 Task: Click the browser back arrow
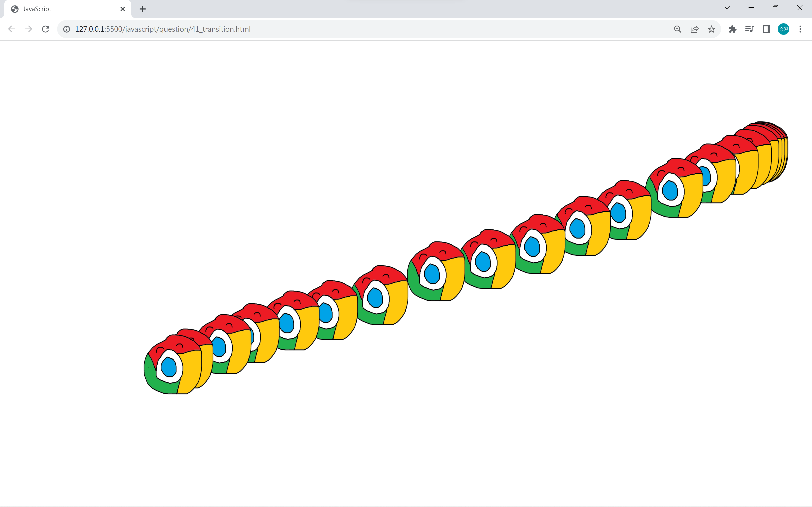pos(12,29)
